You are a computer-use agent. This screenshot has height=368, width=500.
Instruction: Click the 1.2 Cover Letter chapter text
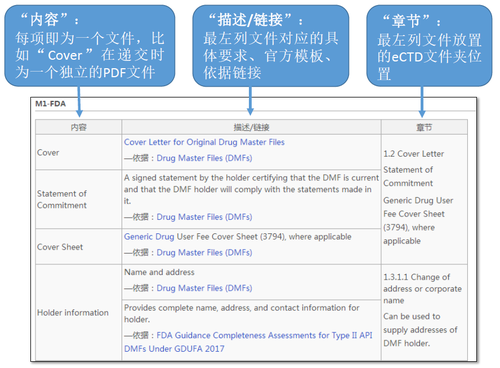click(414, 154)
